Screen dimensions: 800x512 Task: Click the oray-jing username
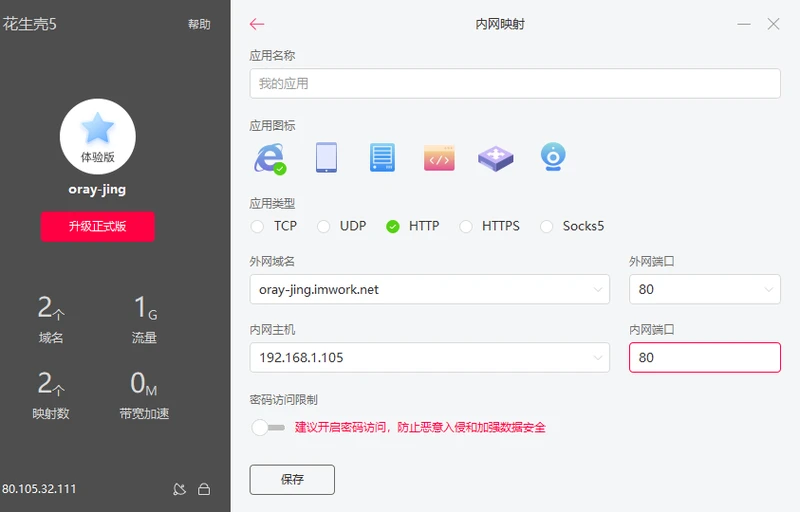97,190
